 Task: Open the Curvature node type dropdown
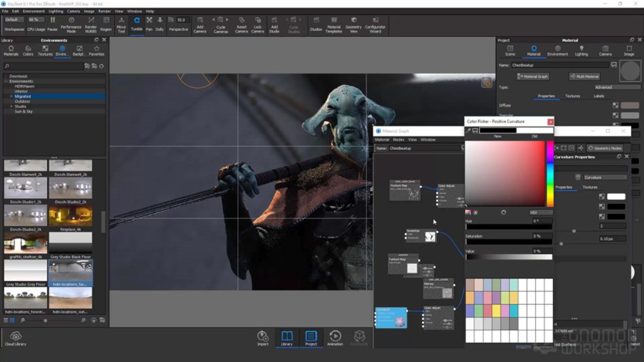point(605,177)
